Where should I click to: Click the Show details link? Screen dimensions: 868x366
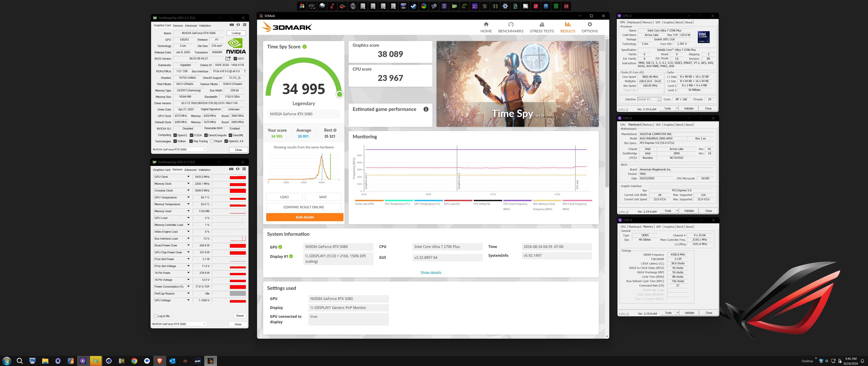pyautogui.click(x=431, y=273)
